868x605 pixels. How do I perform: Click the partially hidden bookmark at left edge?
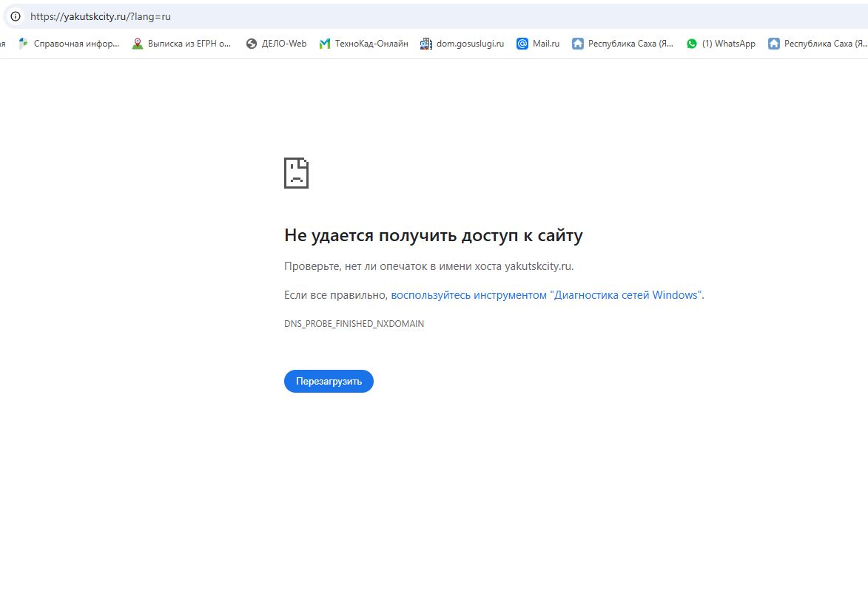pyautogui.click(x=3, y=44)
